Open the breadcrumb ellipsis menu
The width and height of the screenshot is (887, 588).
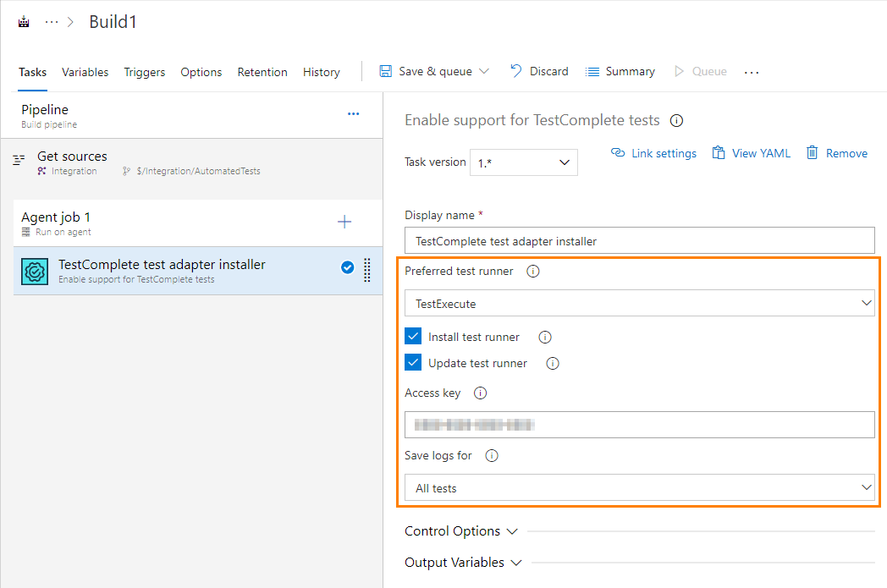pyautogui.click(x=52, y=22)
